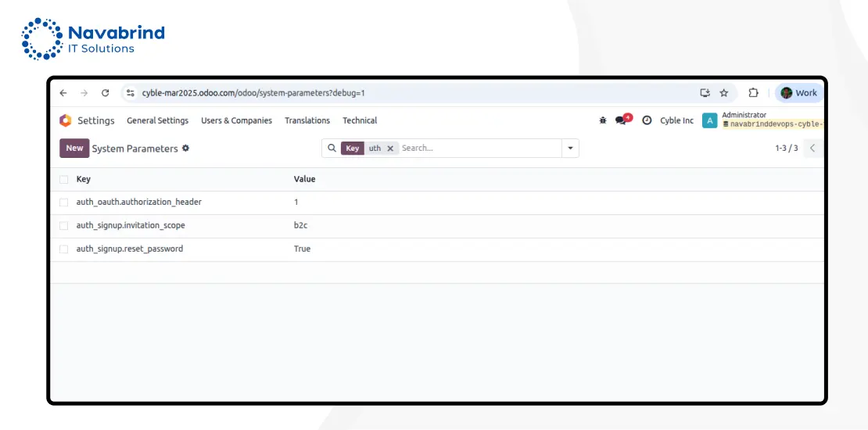Viewport: 868px width, 430px height.
Task: Click the activities clock icon
Action: (647, 120)
